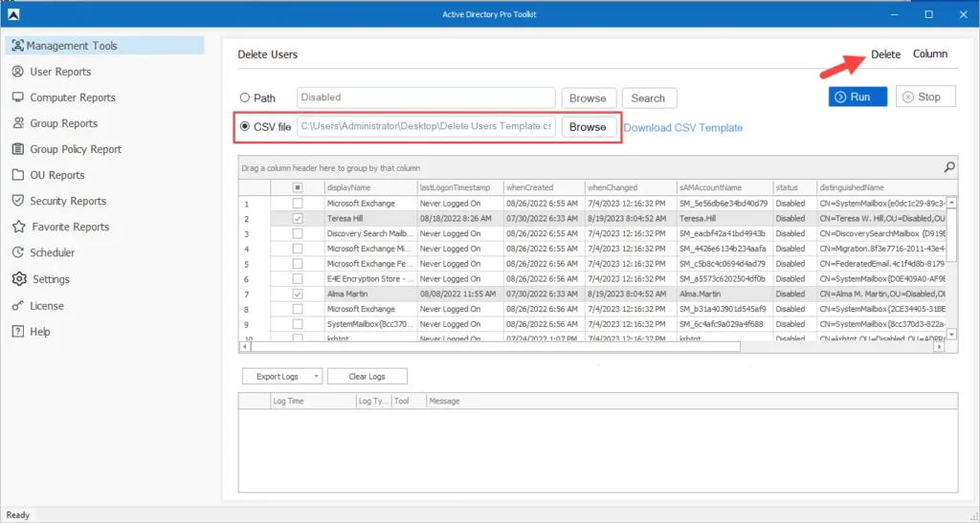Click the Run button
Screen dimensions: 980x523
857,97
